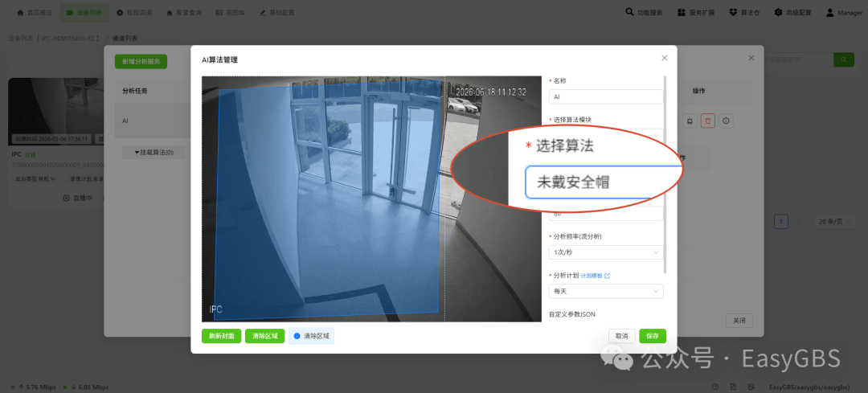
Task: Select the AI row in 分析任务 table
Action: (x=153, y=120)
